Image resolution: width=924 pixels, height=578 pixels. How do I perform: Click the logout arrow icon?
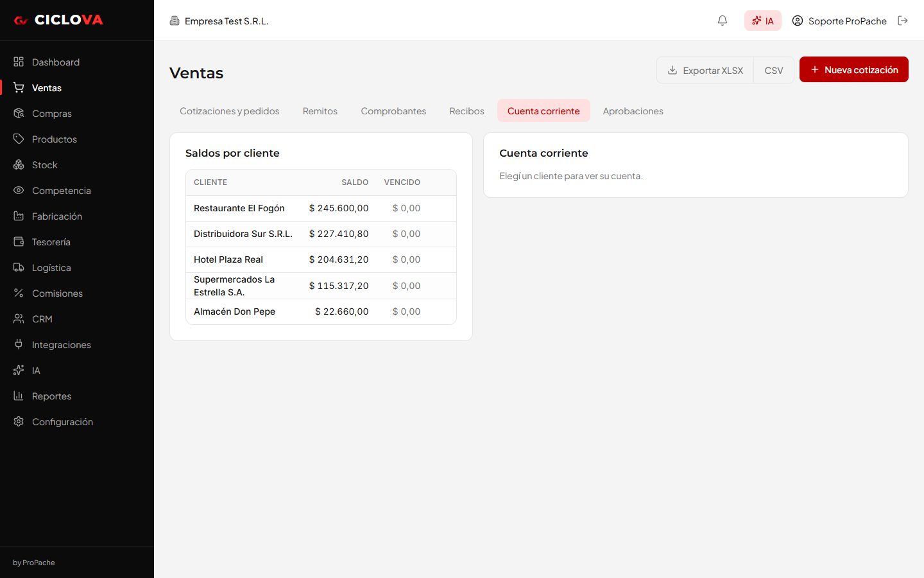point(903,21)
